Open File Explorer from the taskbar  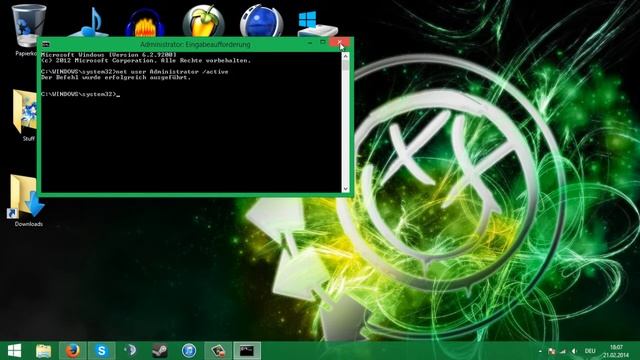click(x=43, y=351)
